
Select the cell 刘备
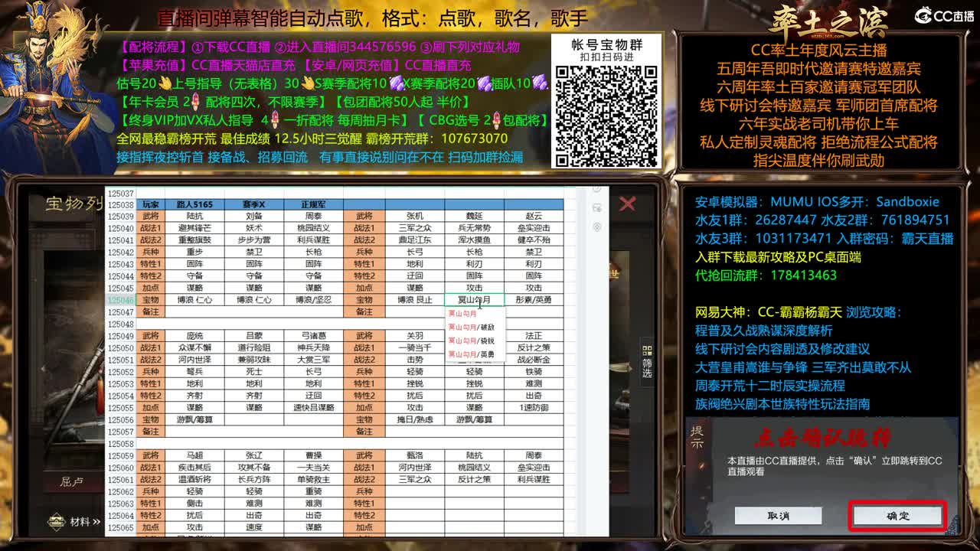[x=254, y=217]
